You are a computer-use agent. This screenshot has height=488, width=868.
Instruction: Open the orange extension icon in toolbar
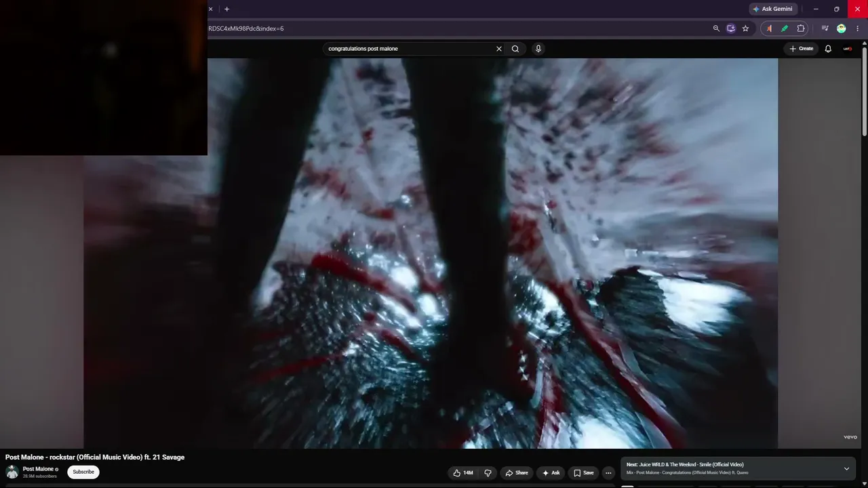(x=769, y=28)
